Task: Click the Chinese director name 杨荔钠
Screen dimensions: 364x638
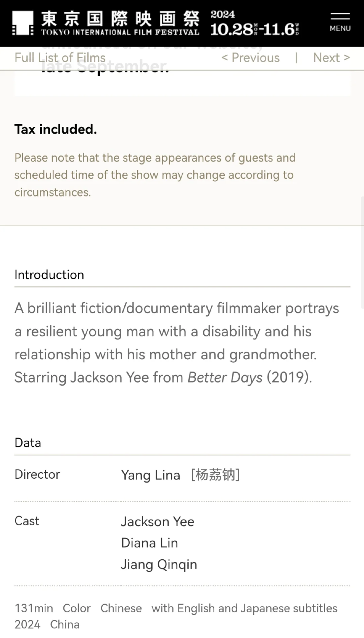Action: coord(215,475)
